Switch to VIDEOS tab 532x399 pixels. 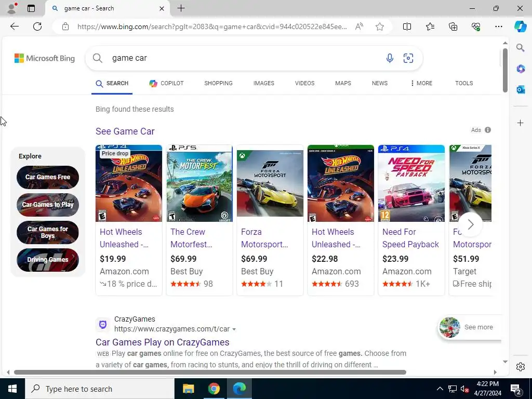pos(304,83)
